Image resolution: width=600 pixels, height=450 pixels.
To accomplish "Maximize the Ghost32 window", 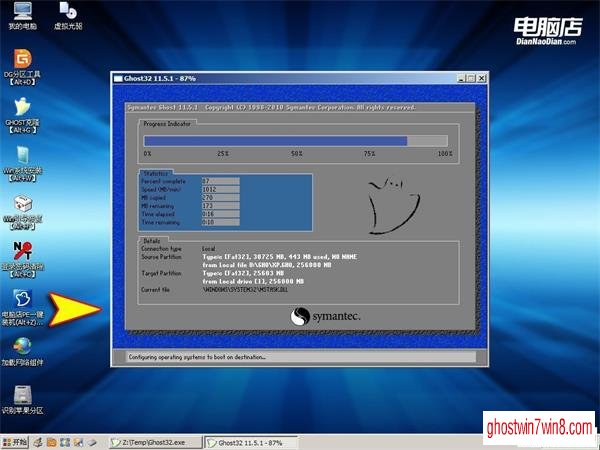I will [x=471, y=78].
